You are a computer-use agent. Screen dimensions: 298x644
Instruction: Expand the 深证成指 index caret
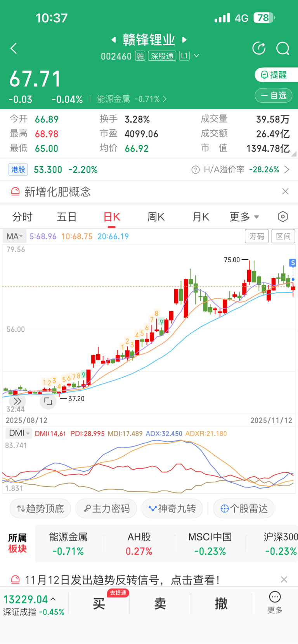point(53,599)
